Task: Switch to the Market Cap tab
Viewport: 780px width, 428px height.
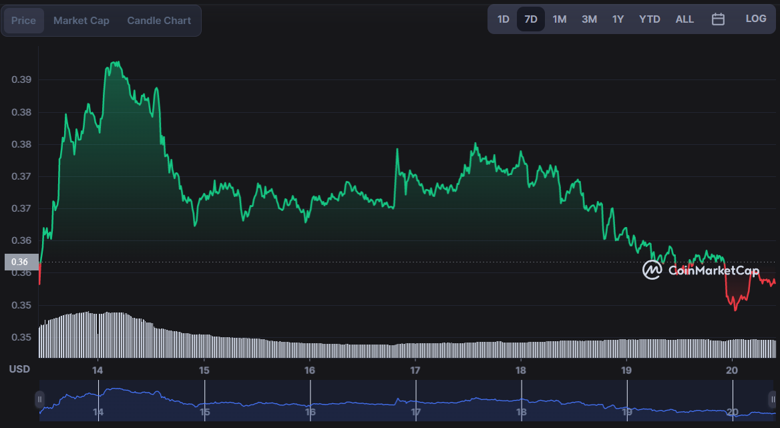Action: [81, 20]
